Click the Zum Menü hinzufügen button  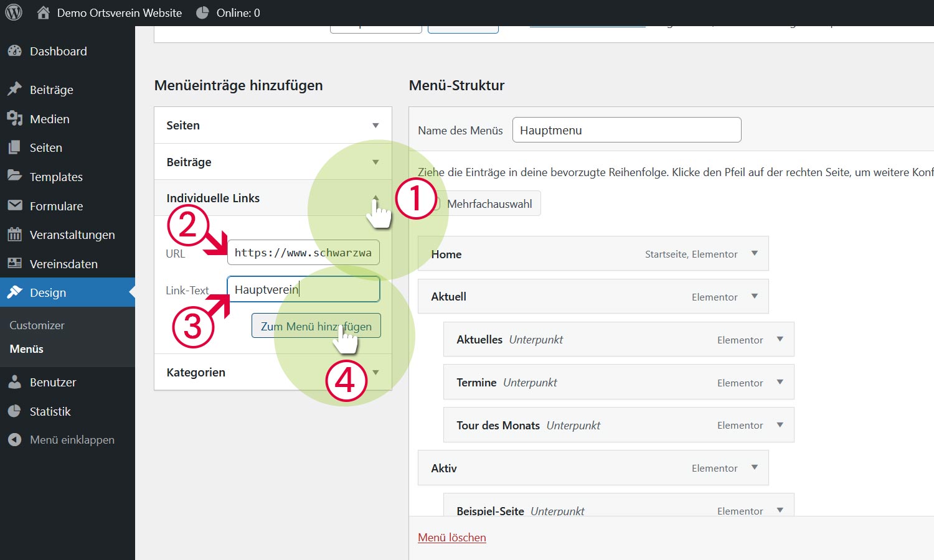tap(316, 325)
